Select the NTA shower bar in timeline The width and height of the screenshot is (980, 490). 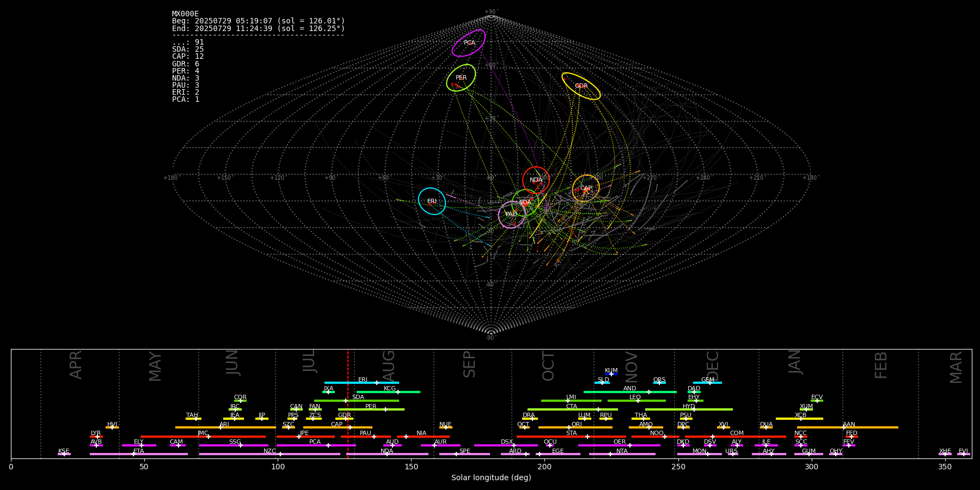click(622, 454)
